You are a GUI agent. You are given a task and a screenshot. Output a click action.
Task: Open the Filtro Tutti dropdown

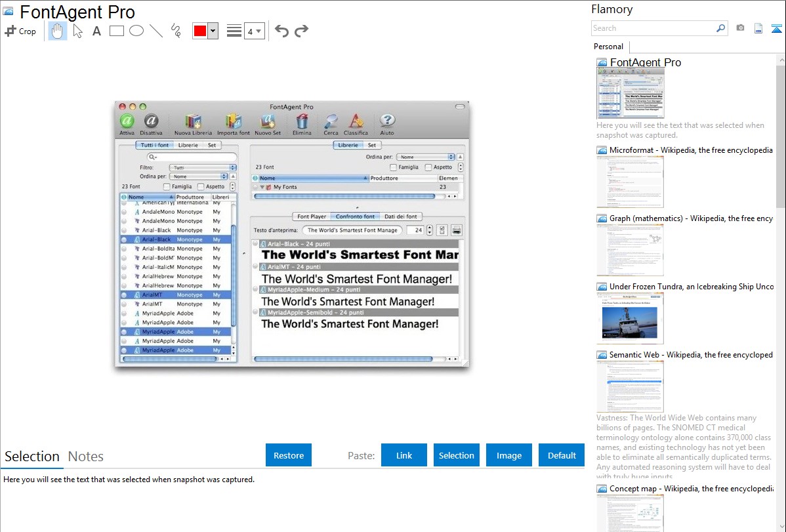pyautogui.click(x=203, y=167)
